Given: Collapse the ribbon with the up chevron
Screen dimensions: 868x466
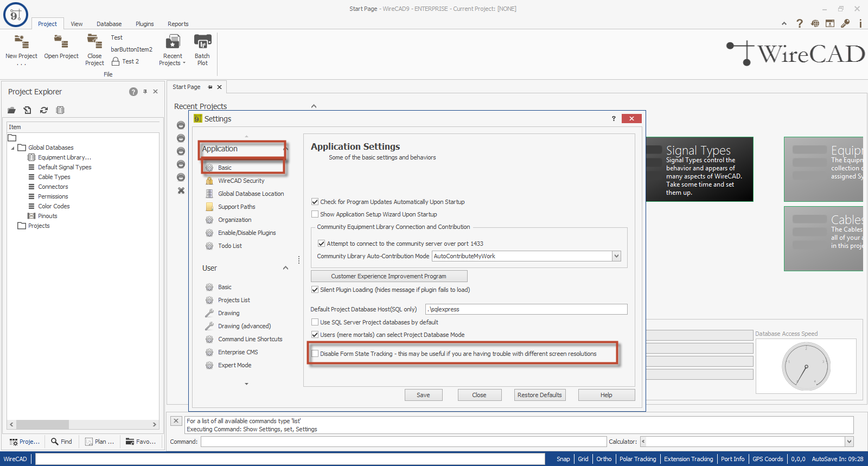Looking at the screenshot, I should [784, 23].
